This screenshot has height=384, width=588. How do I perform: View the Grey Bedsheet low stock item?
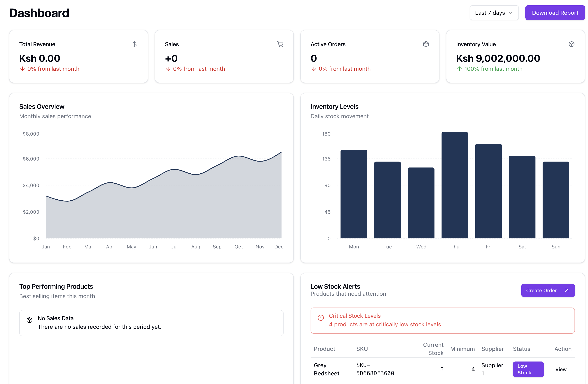point(561,369)
